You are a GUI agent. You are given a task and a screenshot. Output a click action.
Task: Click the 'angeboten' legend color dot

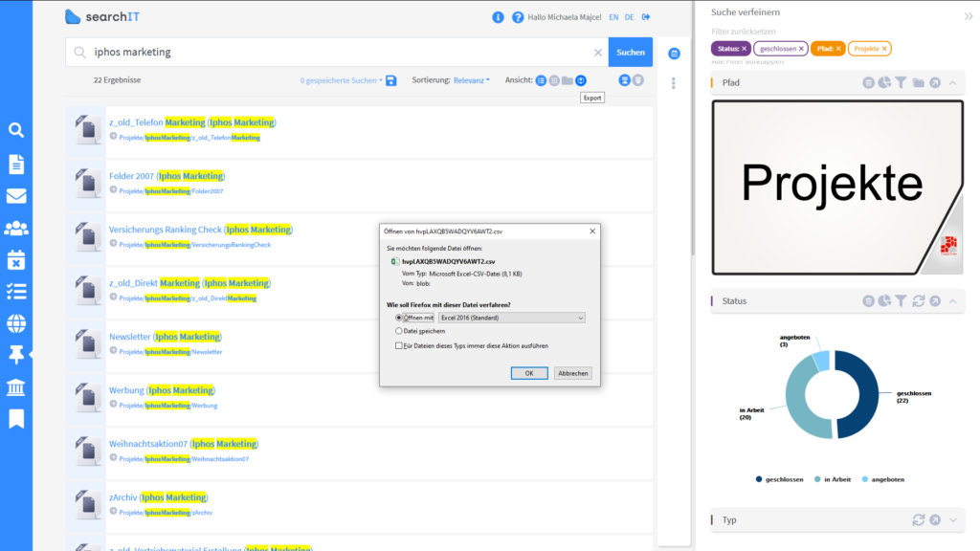coord(865,480)
